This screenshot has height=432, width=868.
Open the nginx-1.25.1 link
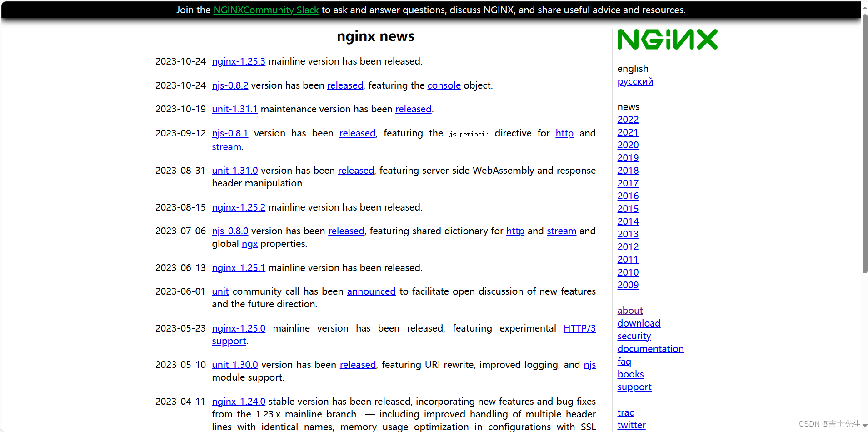pos(239,268)
